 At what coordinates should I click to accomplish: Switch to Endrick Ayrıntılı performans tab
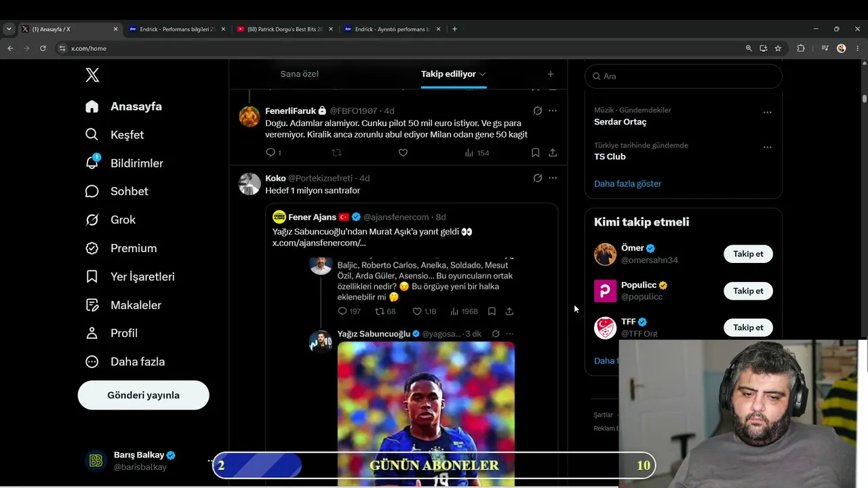(392, 29)
